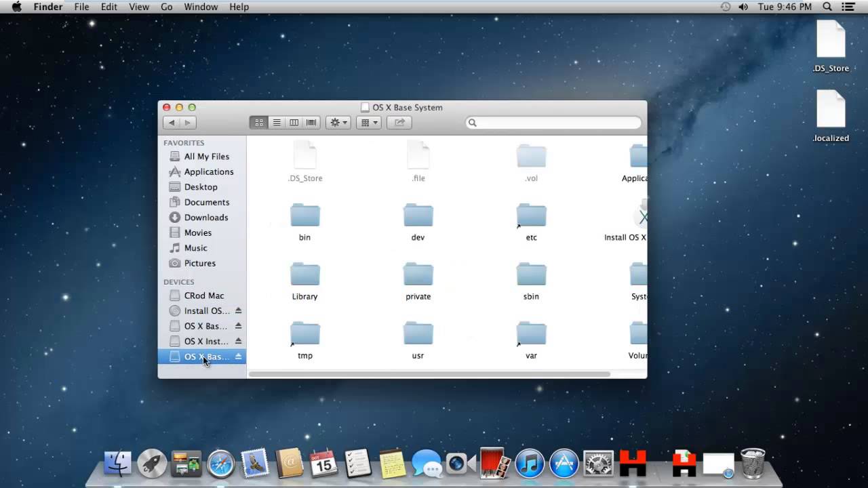Switch Finder to icon view
Viewport: 868px width, 488px height.
(x=259, y=123)
